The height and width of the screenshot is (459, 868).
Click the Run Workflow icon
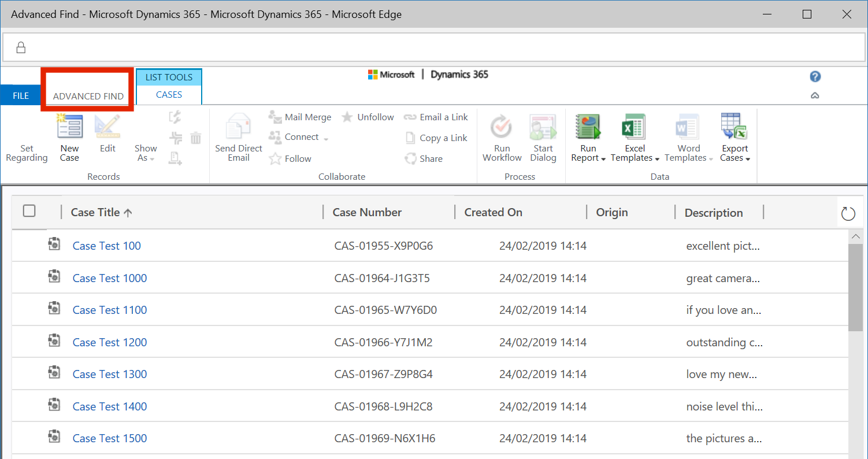pyautogui.click(x=502, y=127)
